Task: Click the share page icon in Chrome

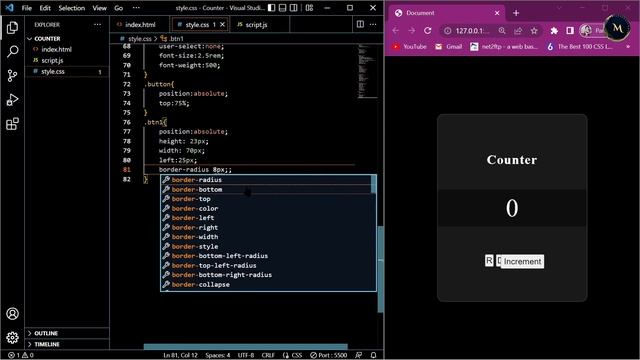Action: [x=518, y=31]
